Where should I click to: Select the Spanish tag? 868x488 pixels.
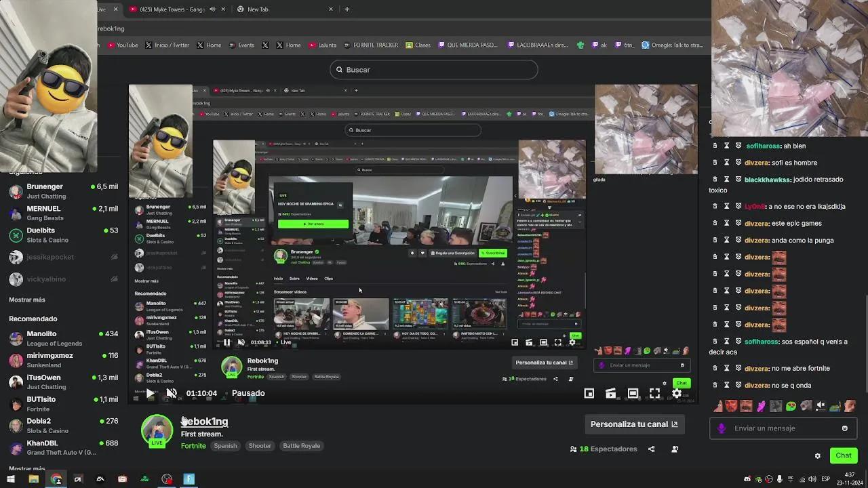click(225, 446)
